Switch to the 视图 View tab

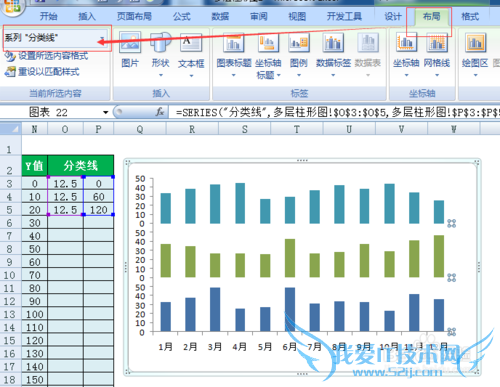297,16
